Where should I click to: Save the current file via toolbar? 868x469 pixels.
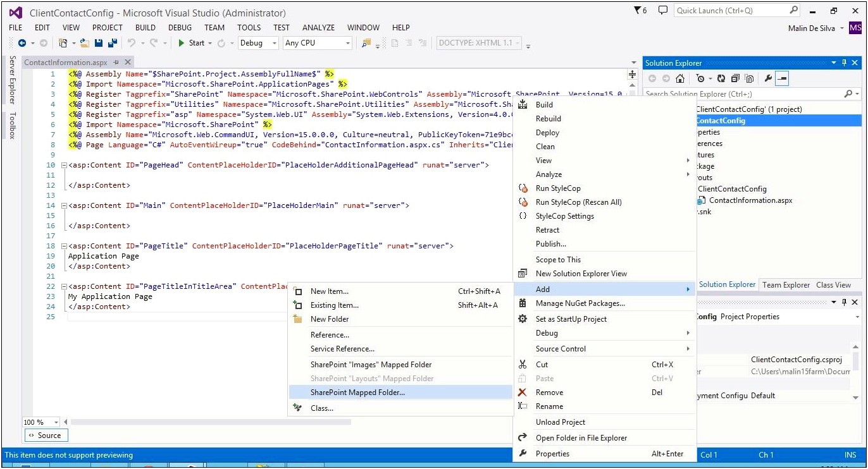99,43
